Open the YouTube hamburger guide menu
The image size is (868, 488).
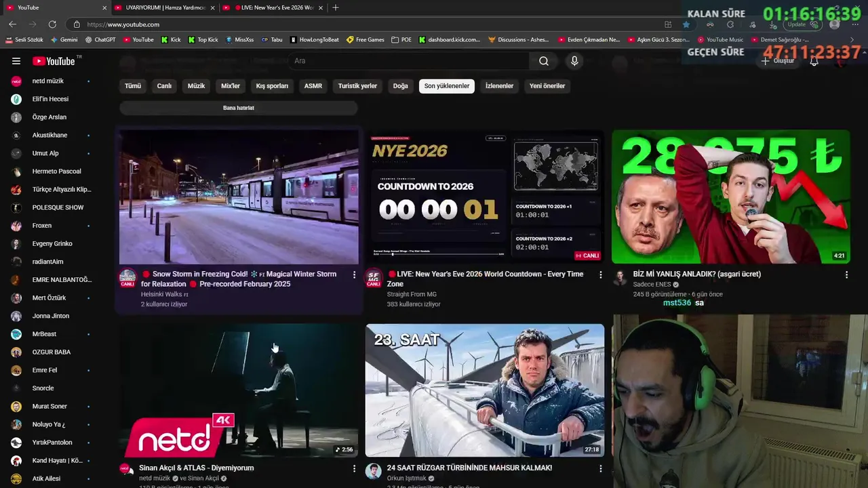[x=16, y=61]
